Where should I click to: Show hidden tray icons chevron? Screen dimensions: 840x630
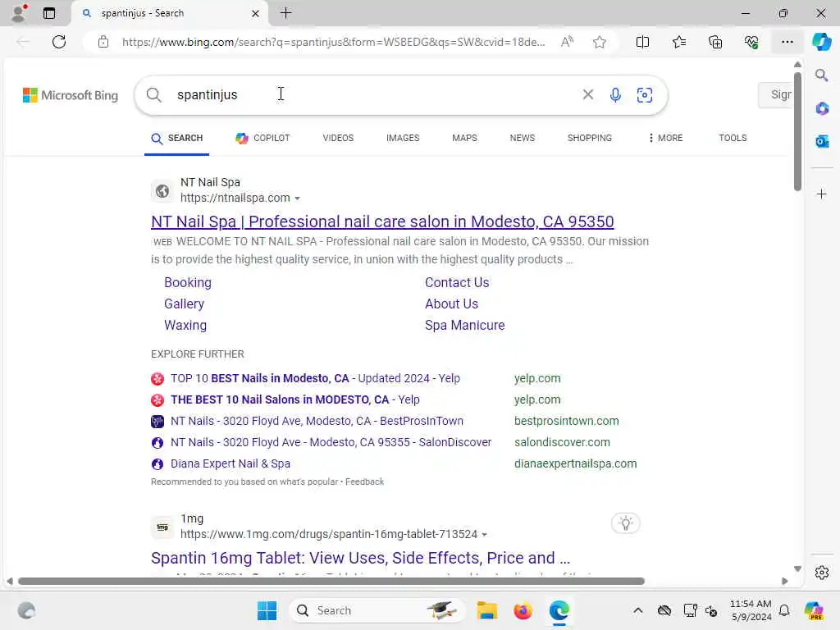(637, 610)
